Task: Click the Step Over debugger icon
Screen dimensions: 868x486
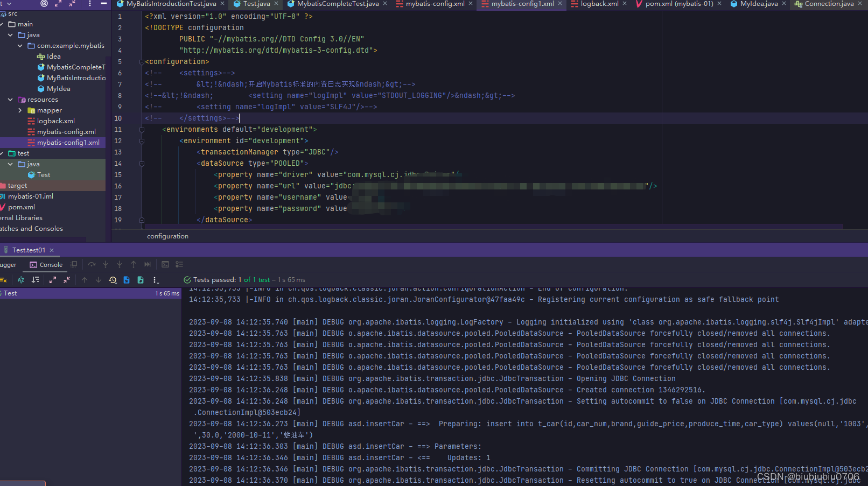Action: (92, 264)
